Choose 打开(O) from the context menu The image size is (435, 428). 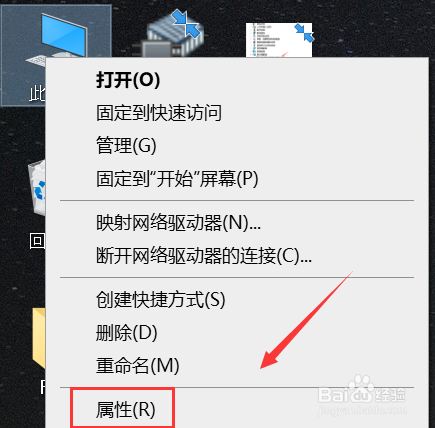pyautogui.click(x=128, y=80)
